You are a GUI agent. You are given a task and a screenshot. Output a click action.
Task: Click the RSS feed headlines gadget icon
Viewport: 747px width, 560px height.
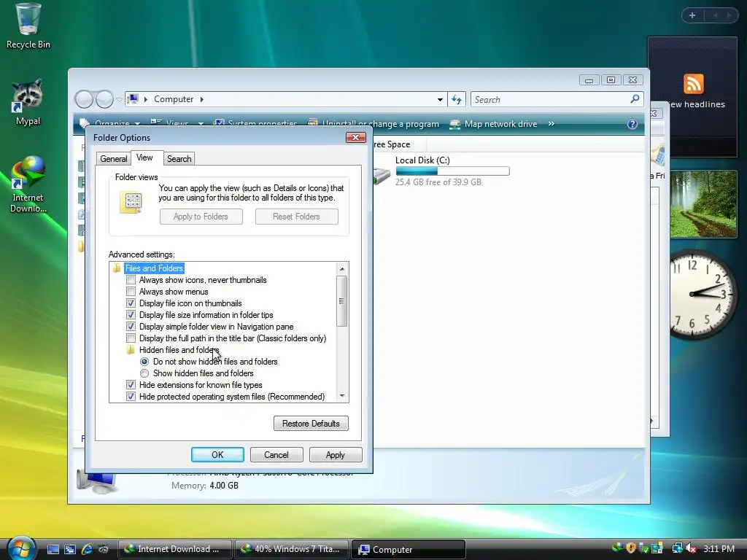(693, 85)
